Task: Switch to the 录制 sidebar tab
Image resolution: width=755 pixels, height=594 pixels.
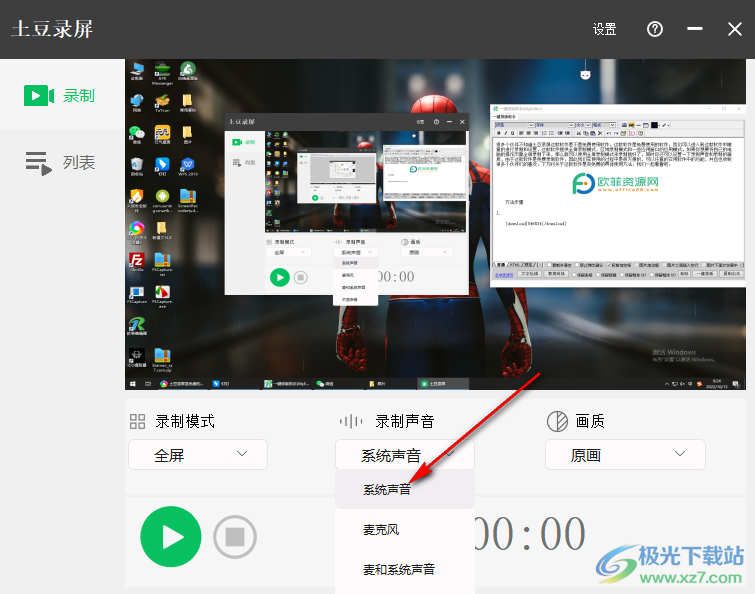Action: tap(62, 95)
